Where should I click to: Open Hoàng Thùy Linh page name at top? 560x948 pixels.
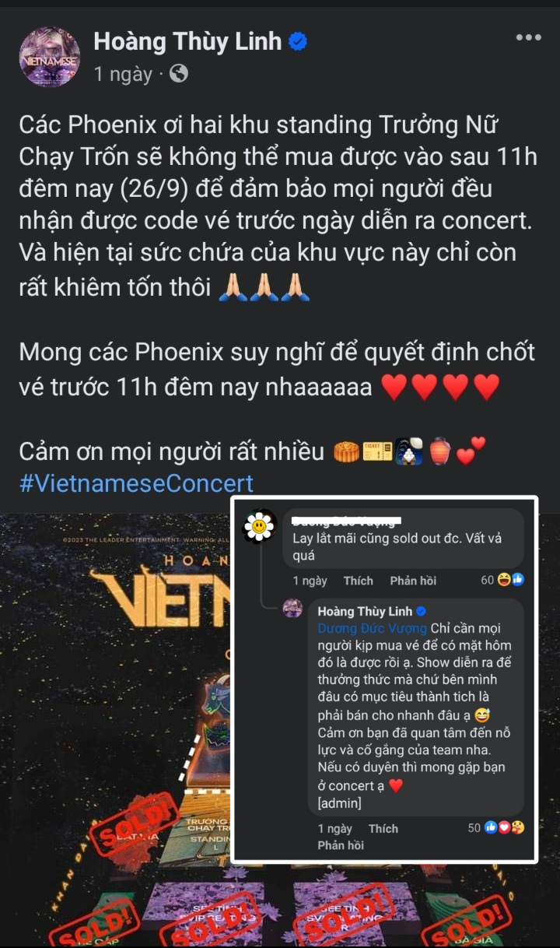pos(187,42)
